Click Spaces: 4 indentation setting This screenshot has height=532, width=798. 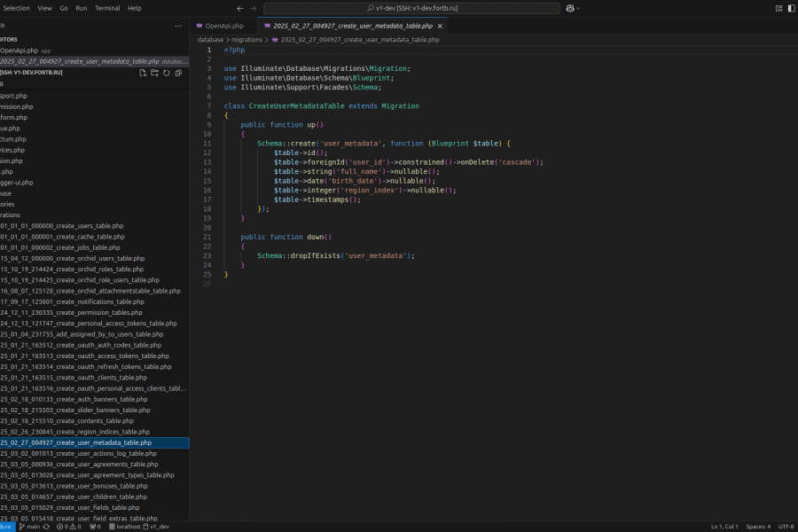758,527
